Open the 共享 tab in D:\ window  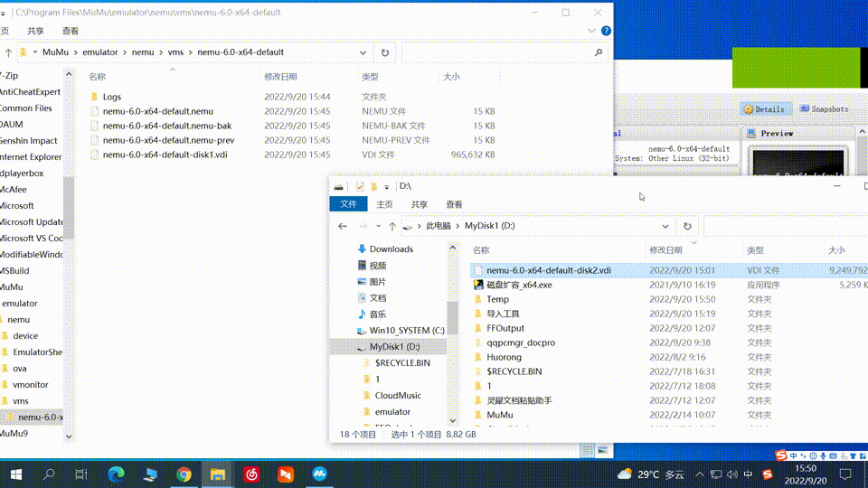419,204
